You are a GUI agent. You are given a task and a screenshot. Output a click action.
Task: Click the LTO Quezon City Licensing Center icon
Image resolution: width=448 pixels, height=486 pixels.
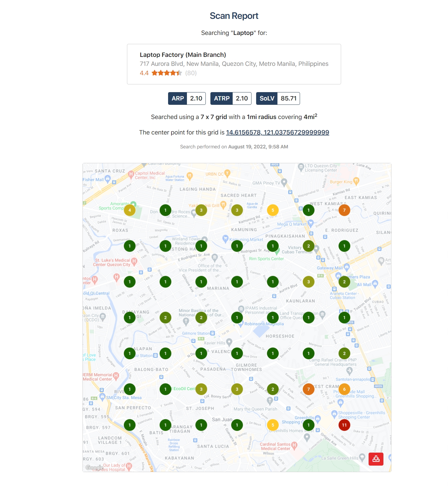pos(301,167)
